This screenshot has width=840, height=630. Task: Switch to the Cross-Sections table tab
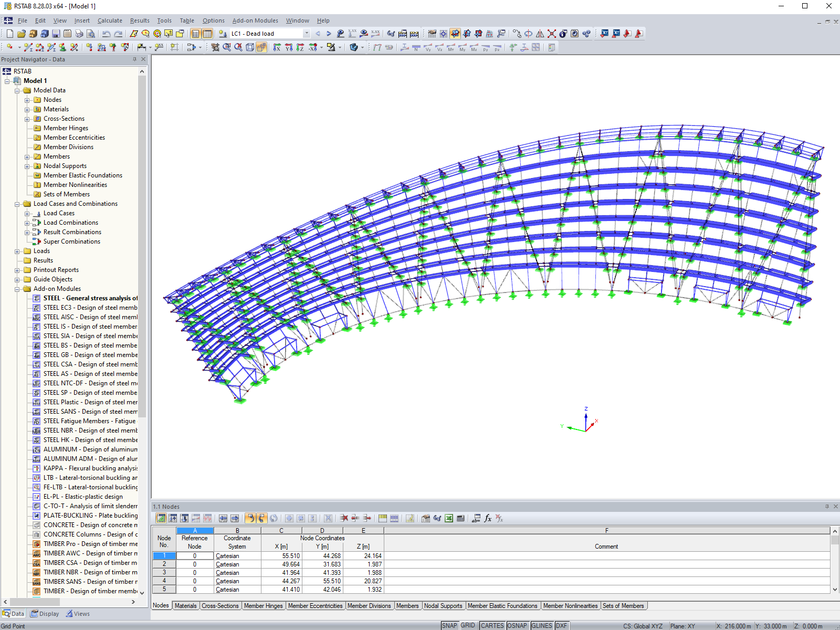pos(220,605)
